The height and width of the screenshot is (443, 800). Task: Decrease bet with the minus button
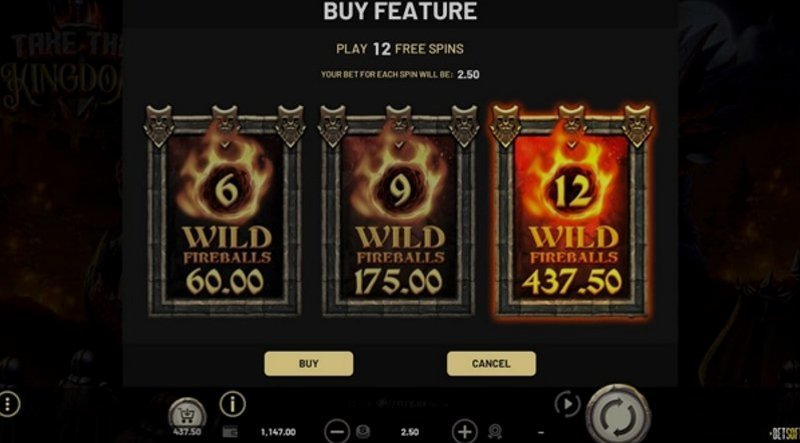(x=337, y=432)
